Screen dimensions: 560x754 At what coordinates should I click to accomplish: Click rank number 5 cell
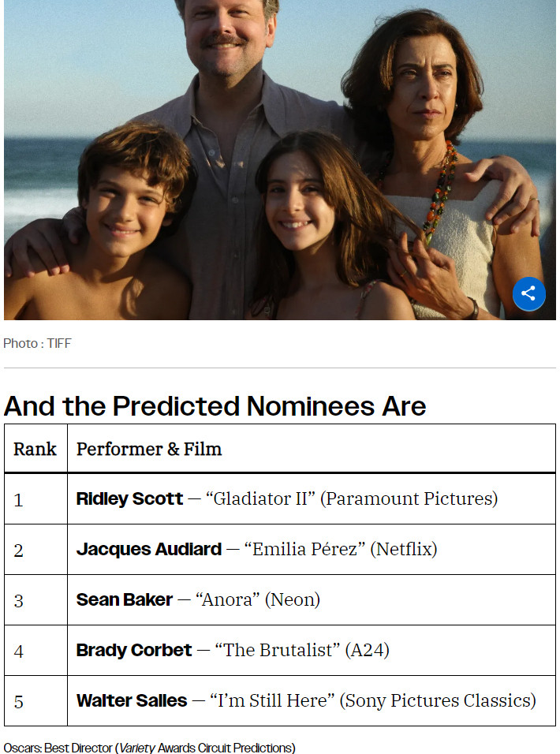click(35, 701)
